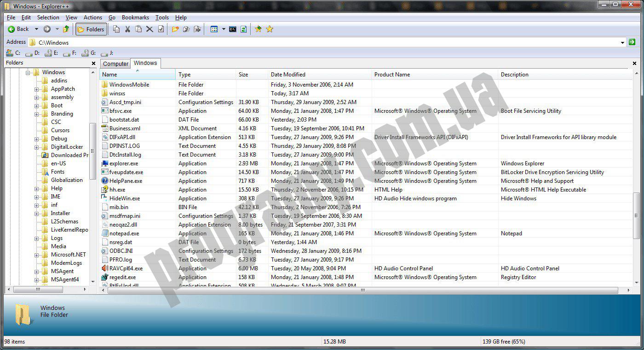Open drive E: in the drives bar
This screenshot has height=350, width=644.
(51, 53)
